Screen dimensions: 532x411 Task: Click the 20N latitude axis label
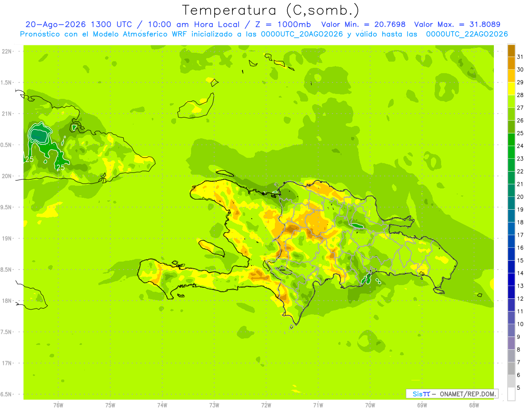pyautogui.click(x=8, y=176)
